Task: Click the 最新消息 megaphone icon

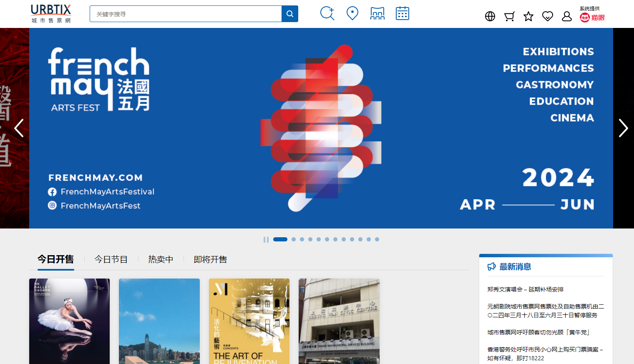Action: point(492,266)
